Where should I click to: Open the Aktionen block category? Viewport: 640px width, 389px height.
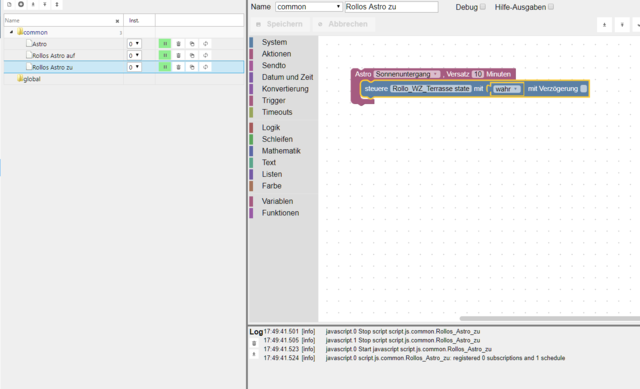276,54
